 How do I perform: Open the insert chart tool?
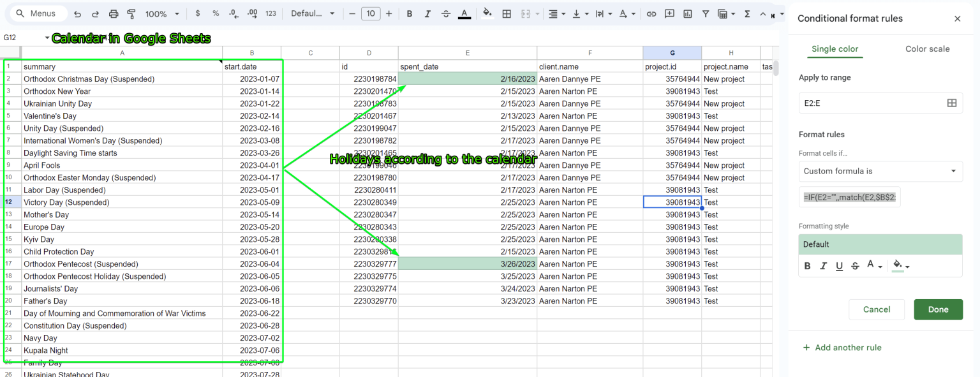688,13
